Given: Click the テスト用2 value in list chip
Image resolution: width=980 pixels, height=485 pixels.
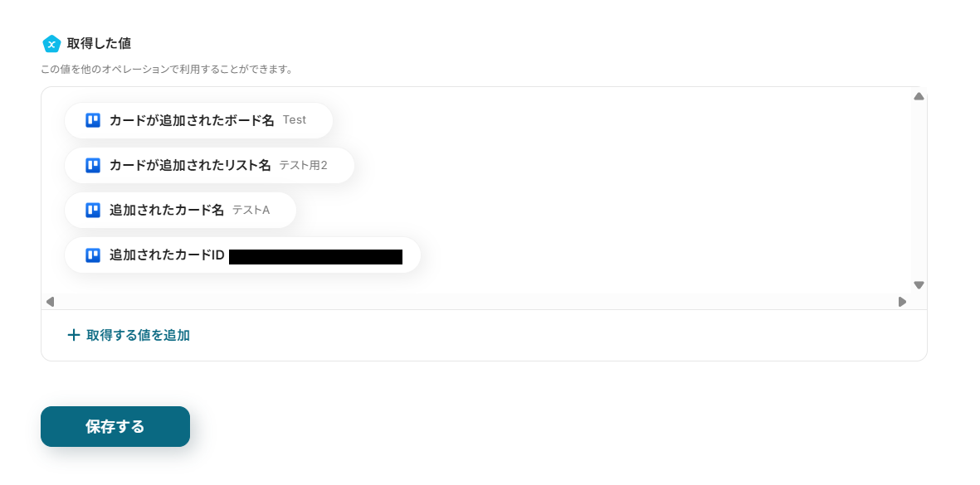Looking at the screenshot, I should tap(303, 165).
